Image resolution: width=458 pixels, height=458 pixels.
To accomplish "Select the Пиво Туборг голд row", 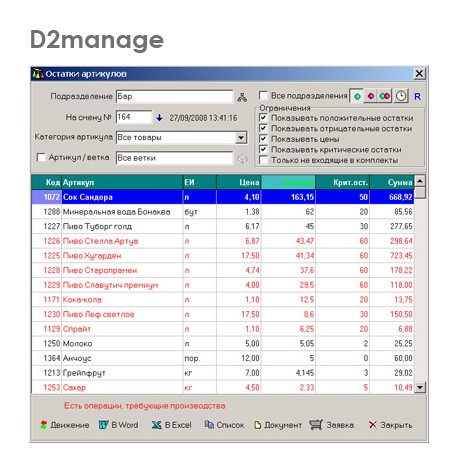I will pyautogui.click(x=223, y=226).
